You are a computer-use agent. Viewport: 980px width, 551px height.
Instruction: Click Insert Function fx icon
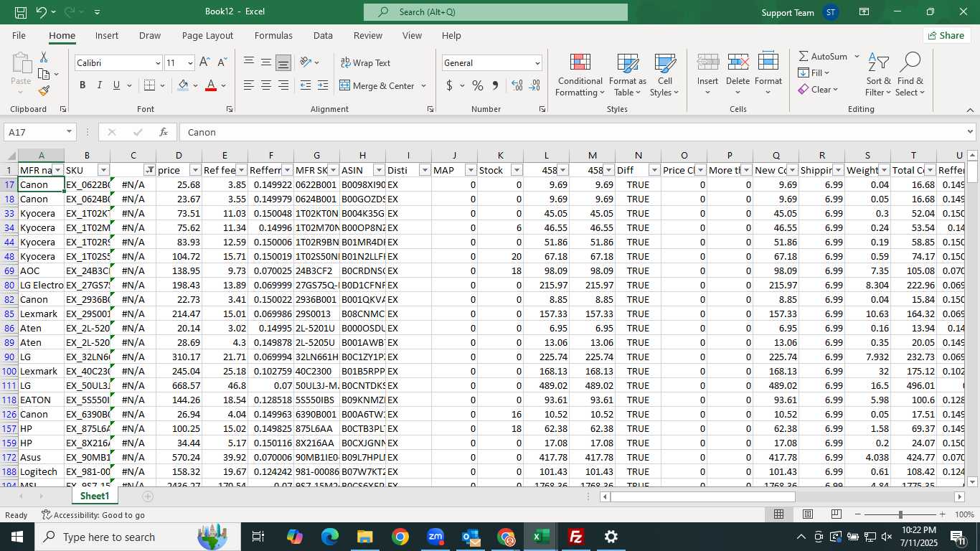pos(164,132)
